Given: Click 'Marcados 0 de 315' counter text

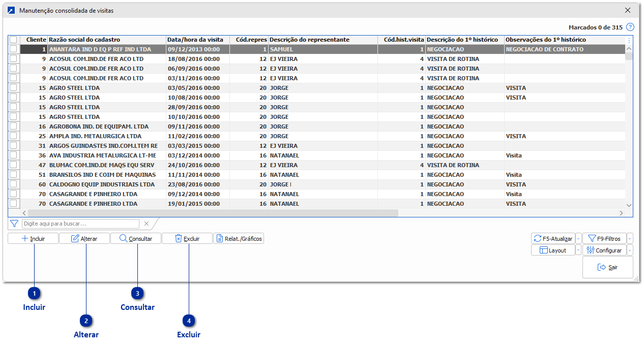Looking at the screenshot, I should (x=595, y=27).
